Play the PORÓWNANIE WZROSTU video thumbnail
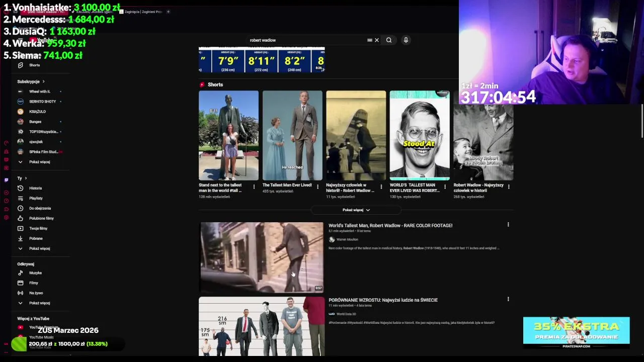 (262, 326)
